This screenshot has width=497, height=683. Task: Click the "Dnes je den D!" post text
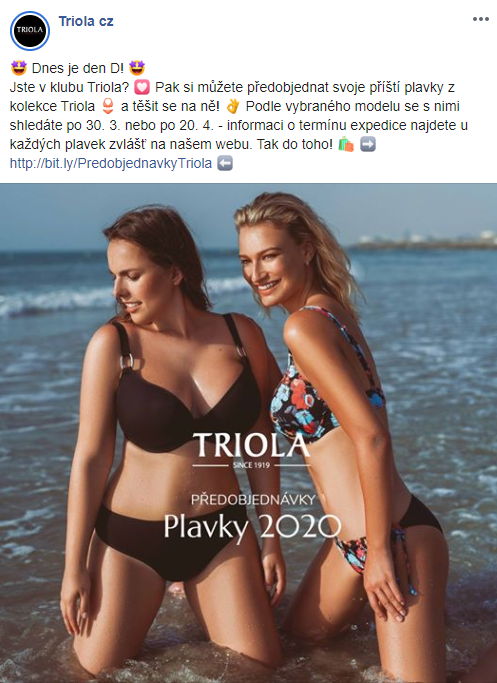click(78, 68)
